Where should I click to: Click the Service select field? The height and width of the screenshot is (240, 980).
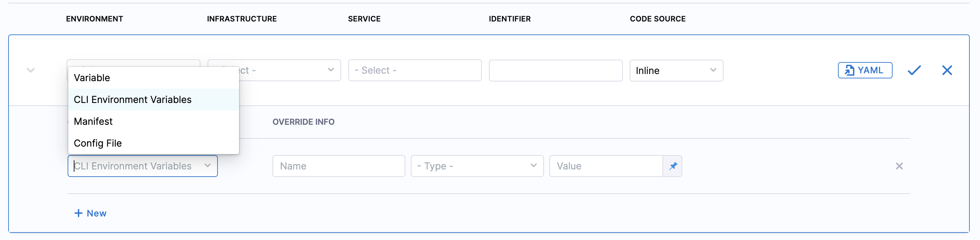[414, 70]
